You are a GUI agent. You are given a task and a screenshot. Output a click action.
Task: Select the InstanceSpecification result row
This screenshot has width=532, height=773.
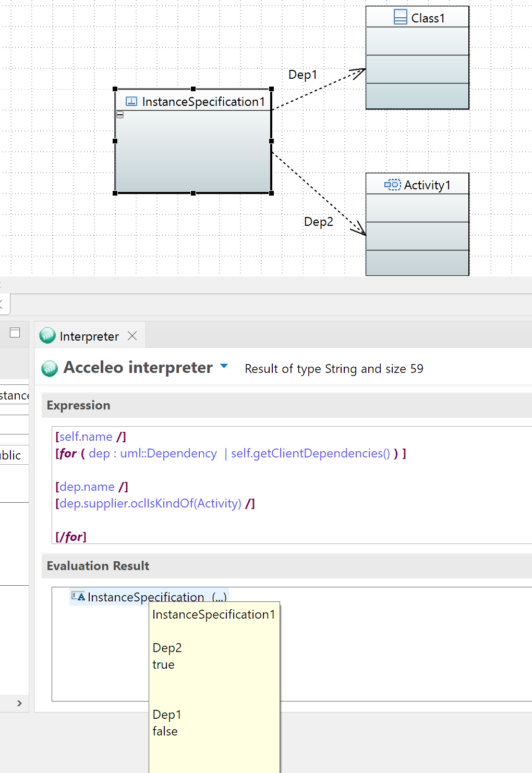pyautogui.click(x=149, y=597)
